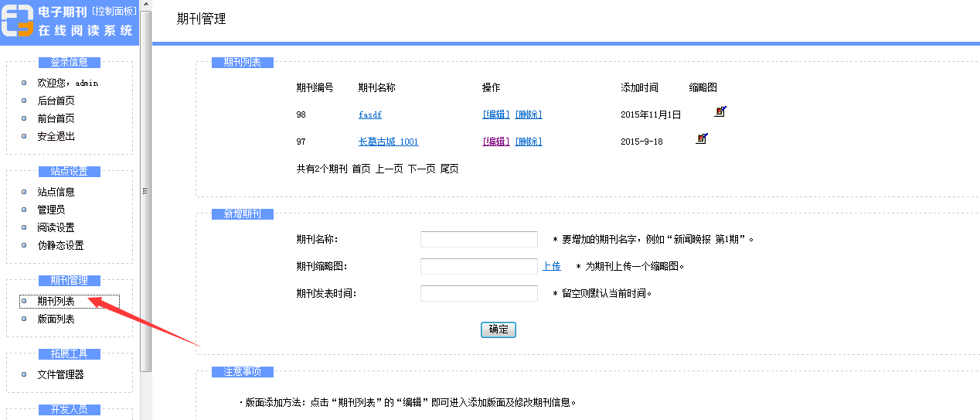
Task: Open 阅读设置 in sidebar
Action: [x=56, y=227]
